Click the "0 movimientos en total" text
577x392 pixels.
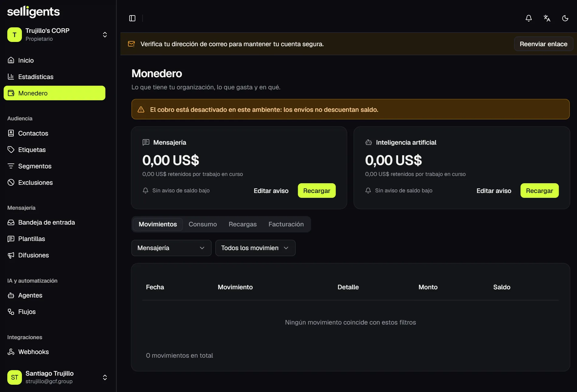[x=179, y=356]
